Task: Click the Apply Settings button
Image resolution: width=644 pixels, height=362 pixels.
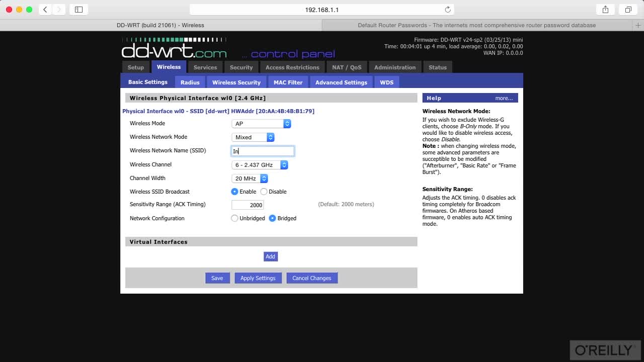Action: pyautogui.click(x=258, y=278)
